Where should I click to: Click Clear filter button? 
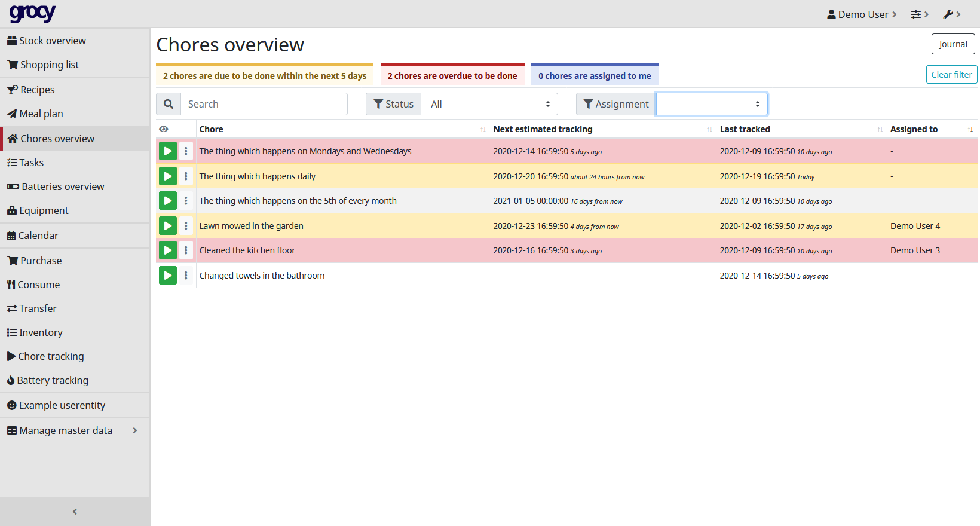click(951, 75)
